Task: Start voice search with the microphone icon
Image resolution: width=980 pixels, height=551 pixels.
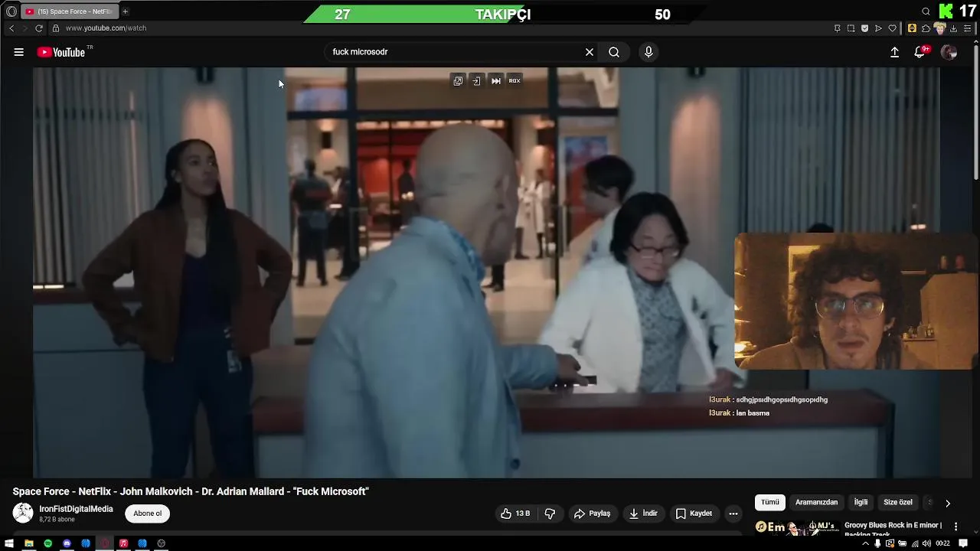Action: [648, 52]
